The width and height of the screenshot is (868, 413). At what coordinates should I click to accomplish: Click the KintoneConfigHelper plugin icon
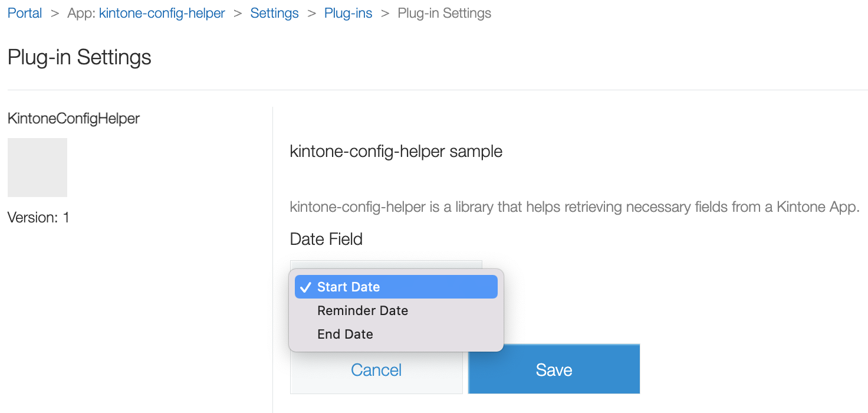tap(37, 167)
